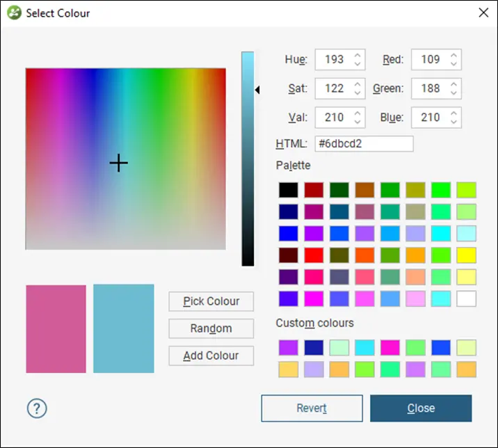Click the Green increase arrow
Viewport: 498px width, 448px height.
tap(454, 84)
